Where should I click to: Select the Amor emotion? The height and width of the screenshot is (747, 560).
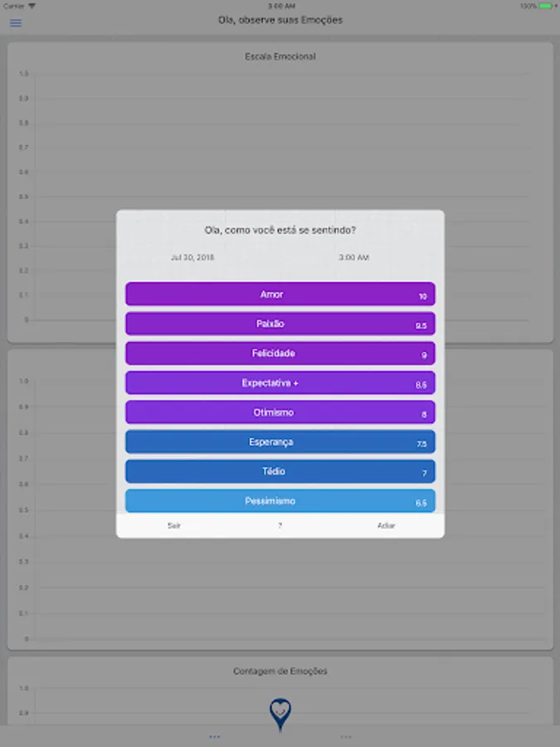coord(280,295)
